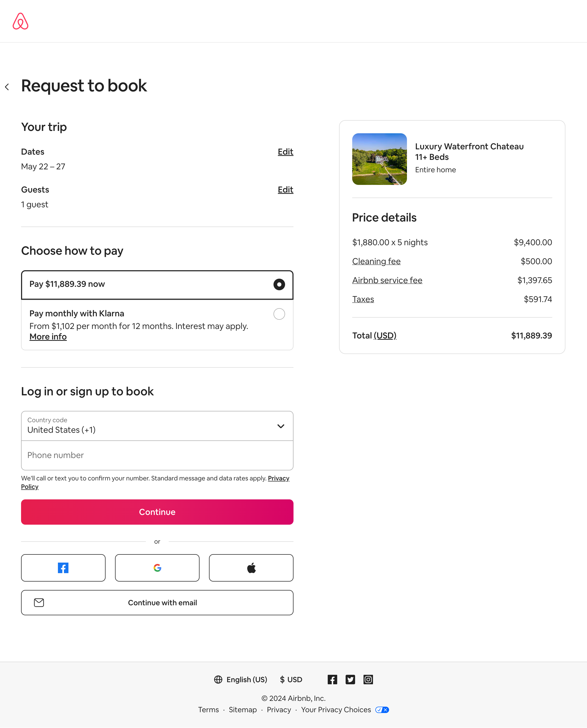
Task: Open the Terms footer link
Action: point(208,710)
